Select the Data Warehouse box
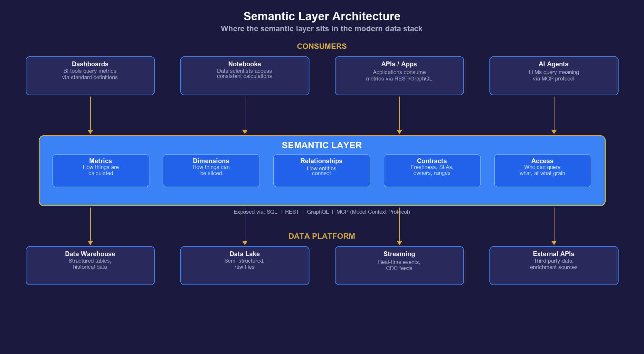The width and height of the screenshot is (644, 354). [x=90, y=265]
